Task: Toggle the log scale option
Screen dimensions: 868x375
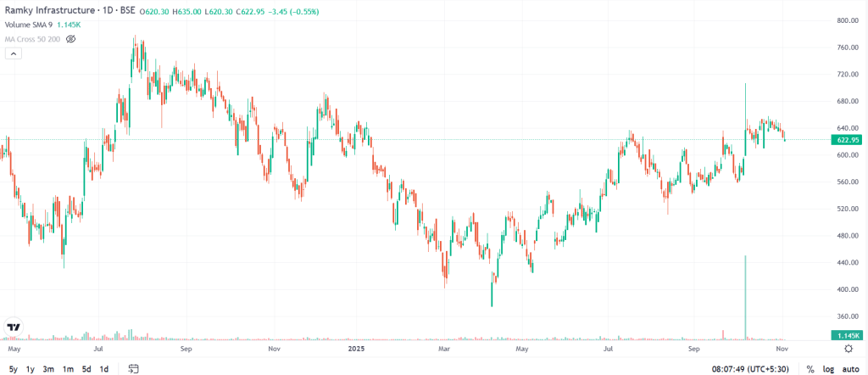Action: [x=829, y=369]
